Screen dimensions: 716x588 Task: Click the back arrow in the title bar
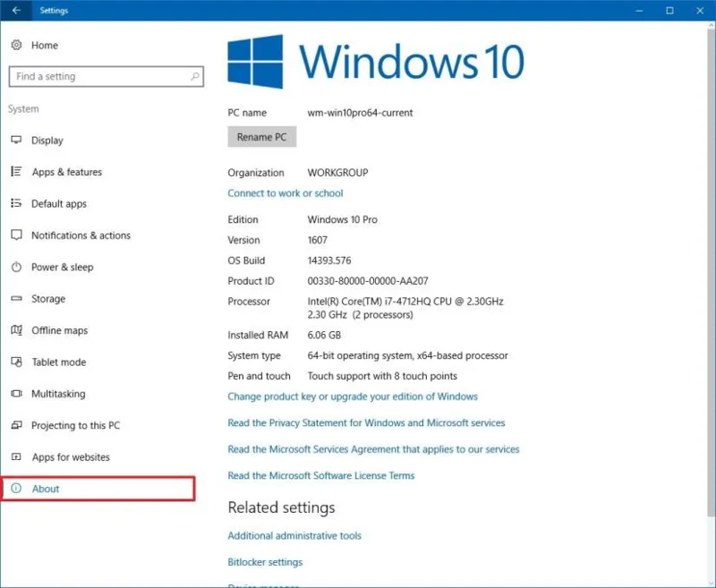(16, 10)
